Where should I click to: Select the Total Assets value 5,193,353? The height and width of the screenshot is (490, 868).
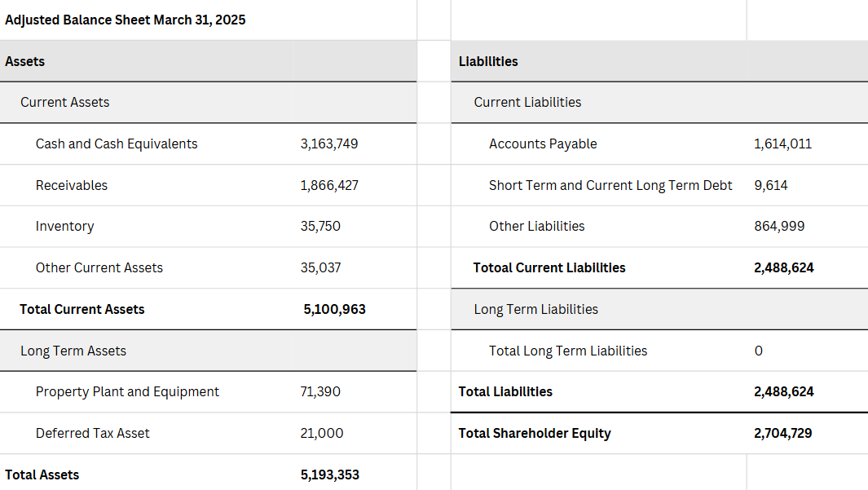(330, 475)
